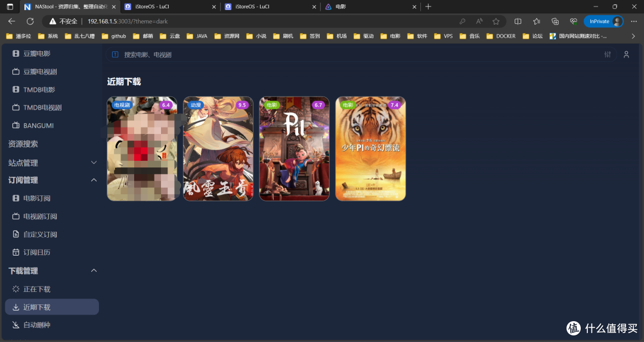The height and width of the screenshot is (342, 644).
Task: Select 近期下载 in the sidebar
Action: tap(52, 307)
